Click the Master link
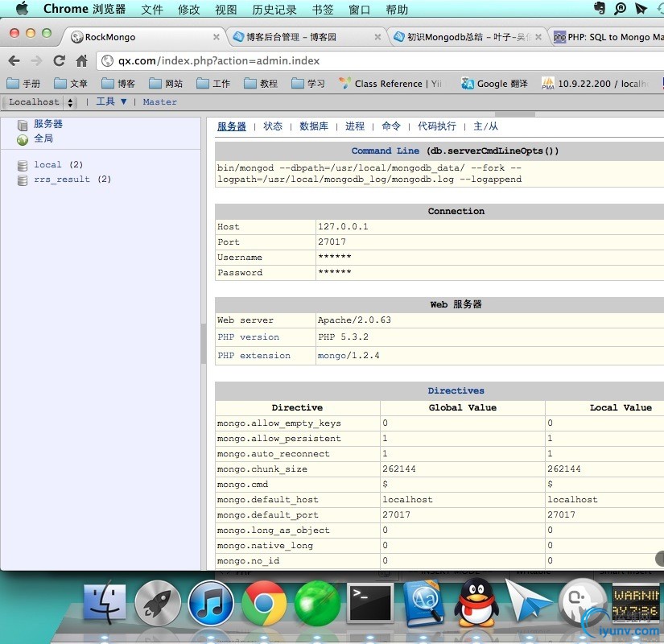The height and width of the screenshot is (644, 664). point(159,102)
